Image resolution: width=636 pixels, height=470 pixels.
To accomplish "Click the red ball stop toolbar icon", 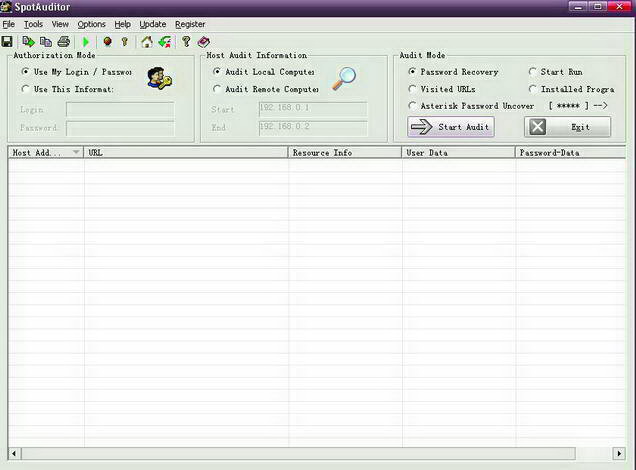I will (107, 41).
